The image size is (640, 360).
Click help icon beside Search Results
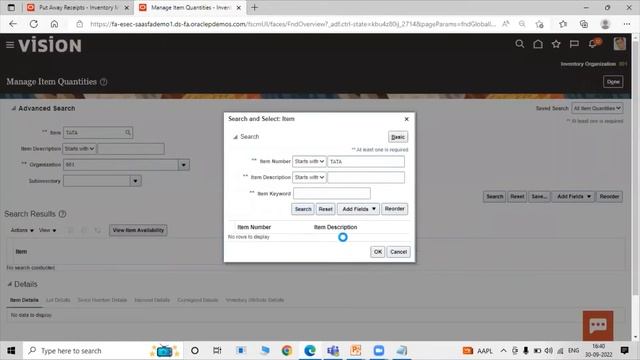[x=62, y=214]
